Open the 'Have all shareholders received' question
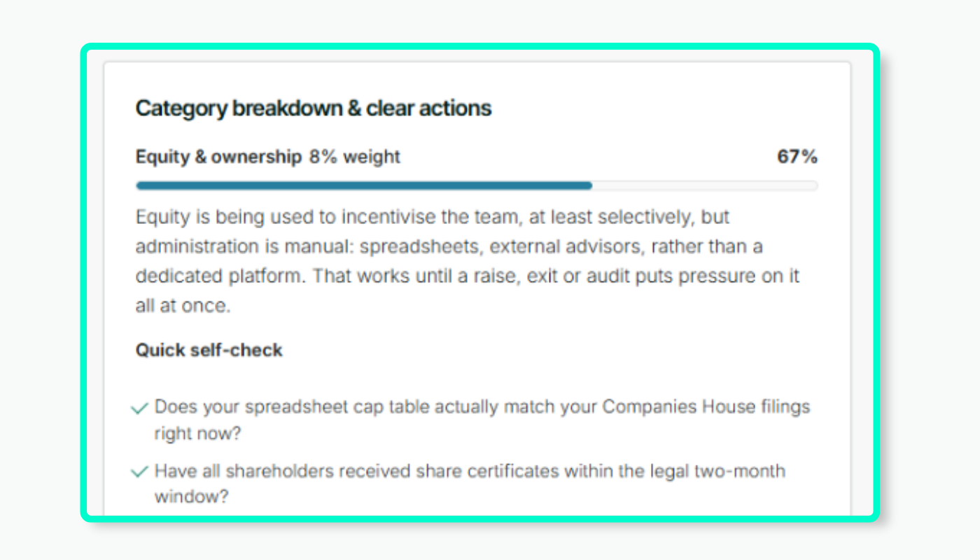Image resolution: width=980 pixels, height=560 pixels. pos(470,484)
